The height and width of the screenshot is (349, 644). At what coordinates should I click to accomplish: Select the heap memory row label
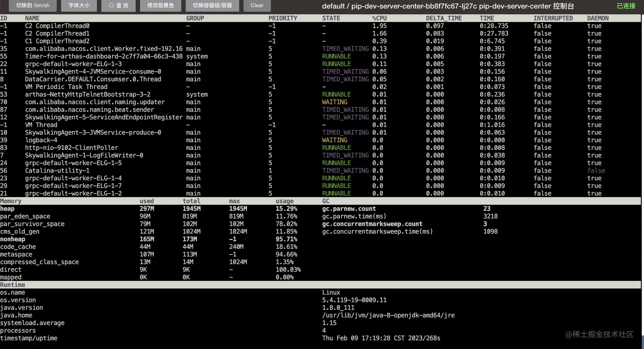pos(7,209)
